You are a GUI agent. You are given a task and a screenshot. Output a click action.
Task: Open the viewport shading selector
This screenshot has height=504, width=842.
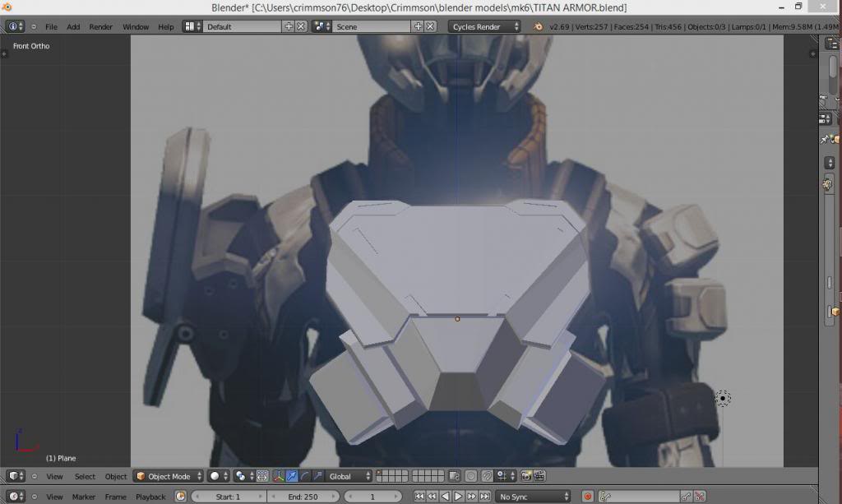point(219,476)
